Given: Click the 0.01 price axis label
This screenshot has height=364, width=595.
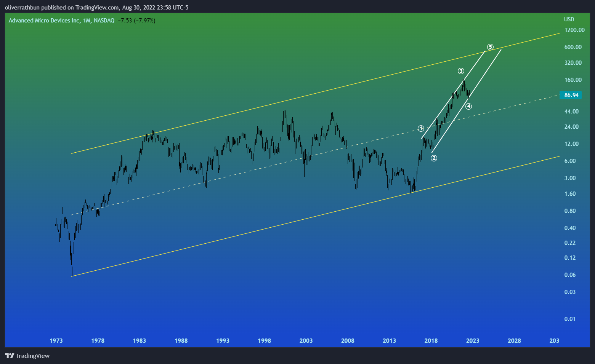Looking at the screenshot, I should click(x=570, y=319).
